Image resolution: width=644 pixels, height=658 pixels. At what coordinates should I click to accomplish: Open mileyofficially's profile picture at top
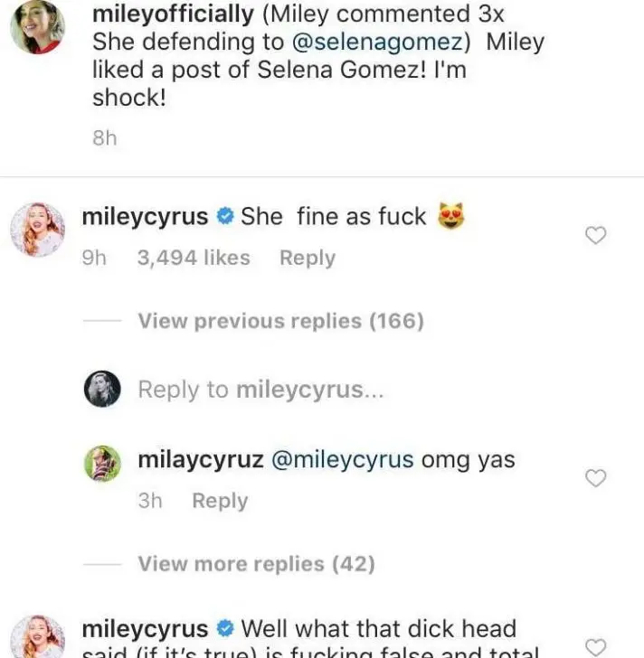tap(37, 27)
